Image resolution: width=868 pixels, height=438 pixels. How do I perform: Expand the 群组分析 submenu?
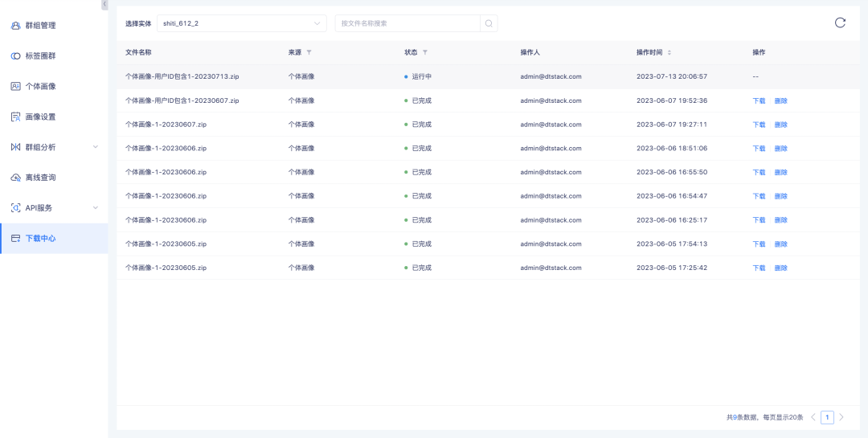[96, 147]
